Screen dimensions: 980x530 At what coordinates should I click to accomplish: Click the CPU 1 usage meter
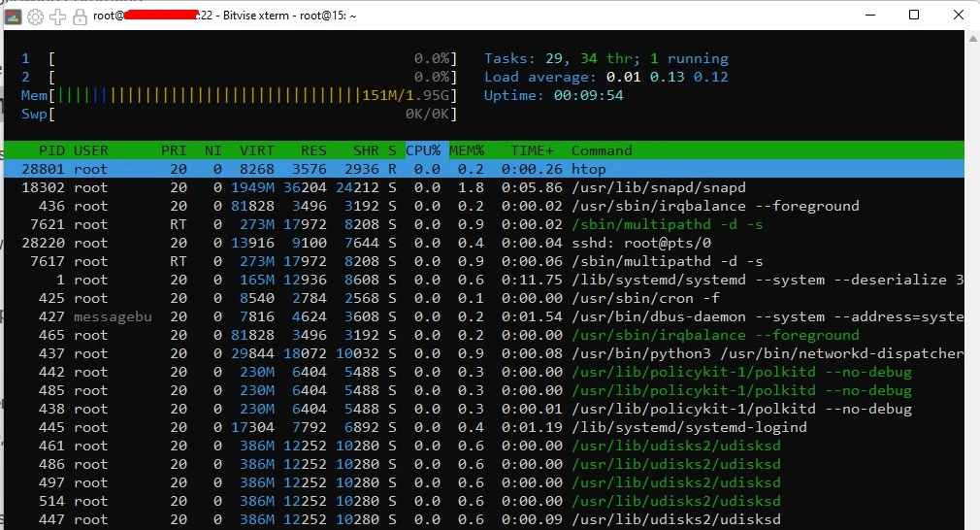tap(239, 59)
